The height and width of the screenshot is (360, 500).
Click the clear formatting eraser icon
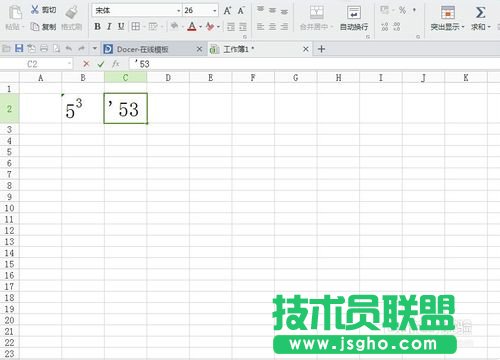click(210, 26)
